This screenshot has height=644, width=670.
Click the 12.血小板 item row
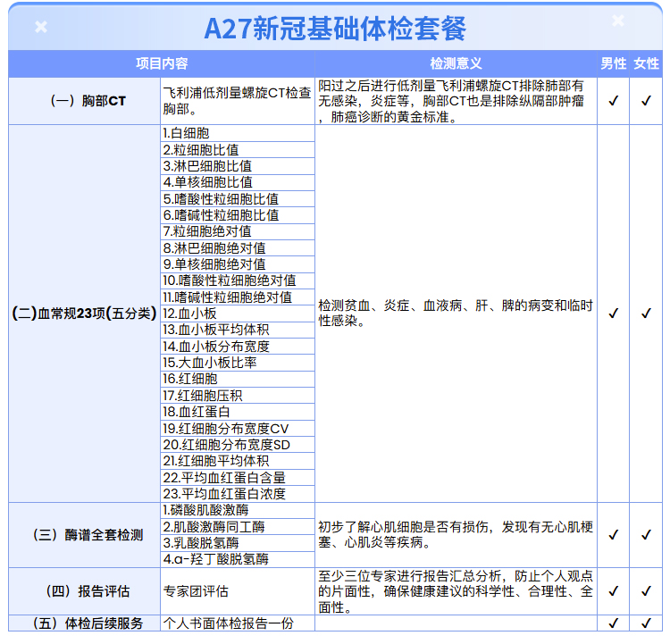[238, 314]
